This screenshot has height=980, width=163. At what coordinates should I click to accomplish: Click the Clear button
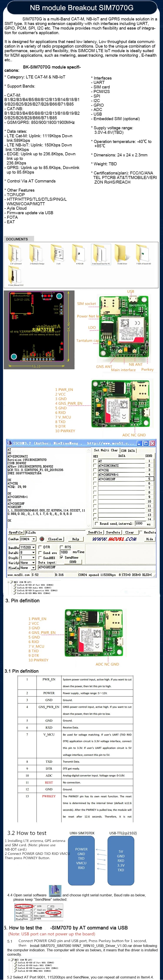pos(130,532)
